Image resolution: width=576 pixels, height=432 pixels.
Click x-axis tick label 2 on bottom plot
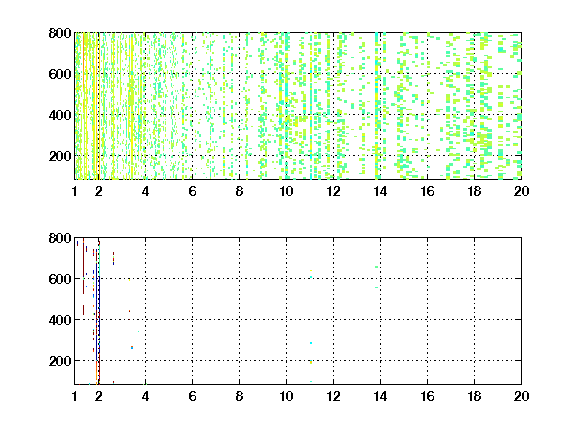pos(98,396)
